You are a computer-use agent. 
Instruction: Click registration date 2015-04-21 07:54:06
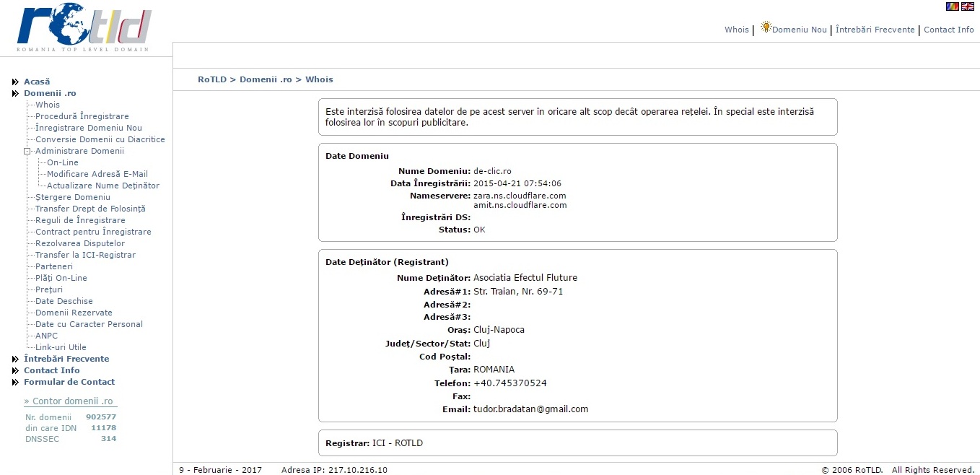coord(517,184)
